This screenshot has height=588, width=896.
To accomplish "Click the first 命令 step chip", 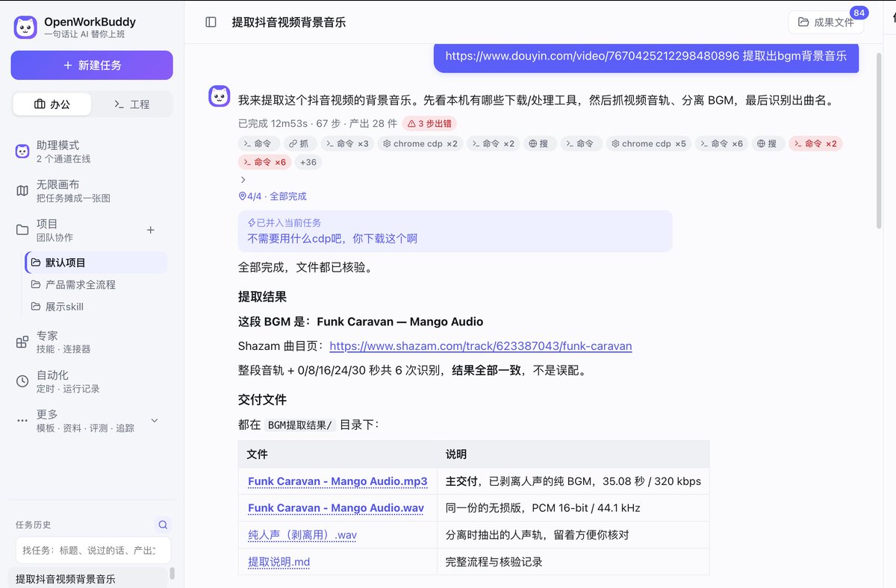I will [x=259, y=143].
